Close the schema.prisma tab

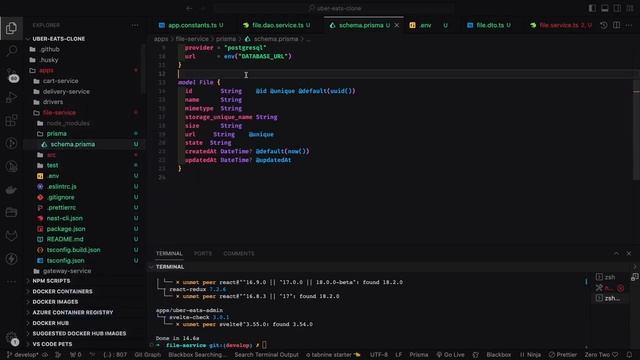[397, 25]
